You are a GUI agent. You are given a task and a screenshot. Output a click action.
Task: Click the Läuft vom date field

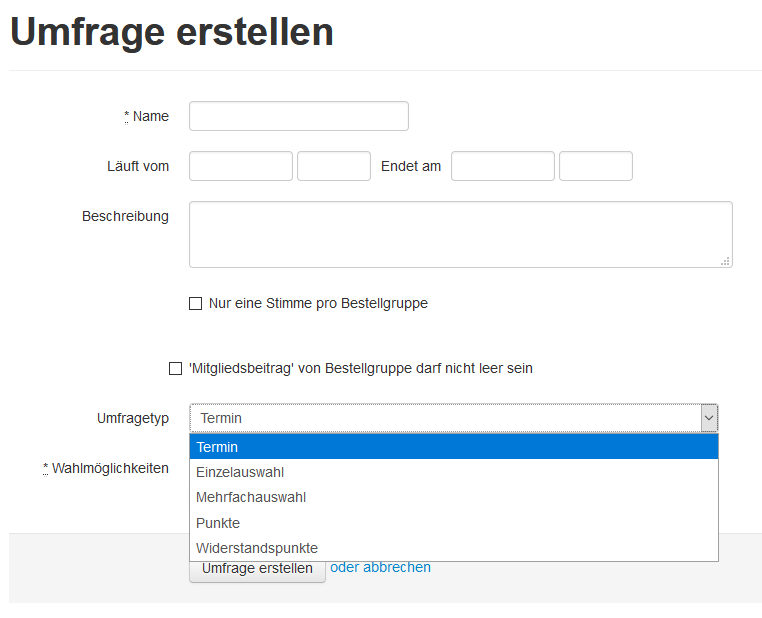[240, 166]
